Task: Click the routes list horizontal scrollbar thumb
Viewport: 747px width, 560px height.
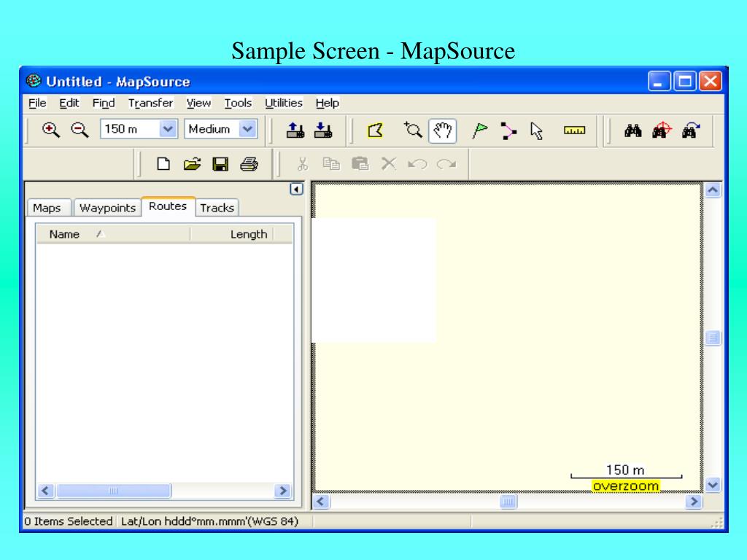Action: tap(113, 491)
